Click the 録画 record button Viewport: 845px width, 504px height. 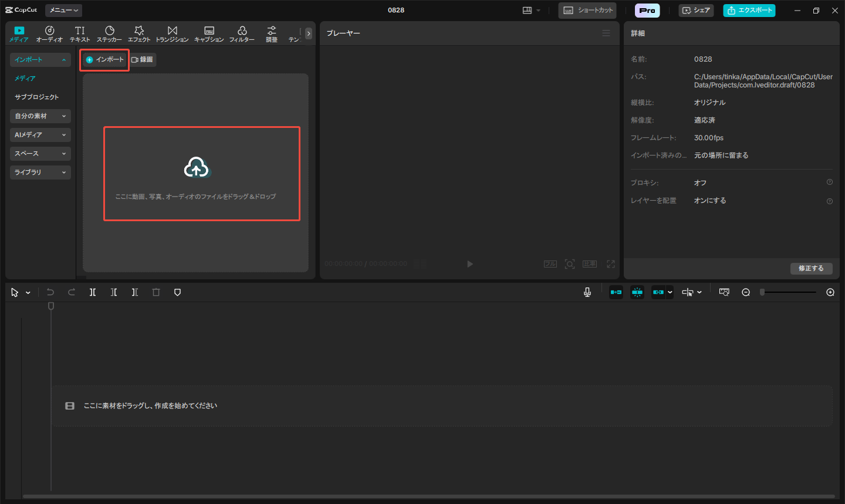click(143, 60)
